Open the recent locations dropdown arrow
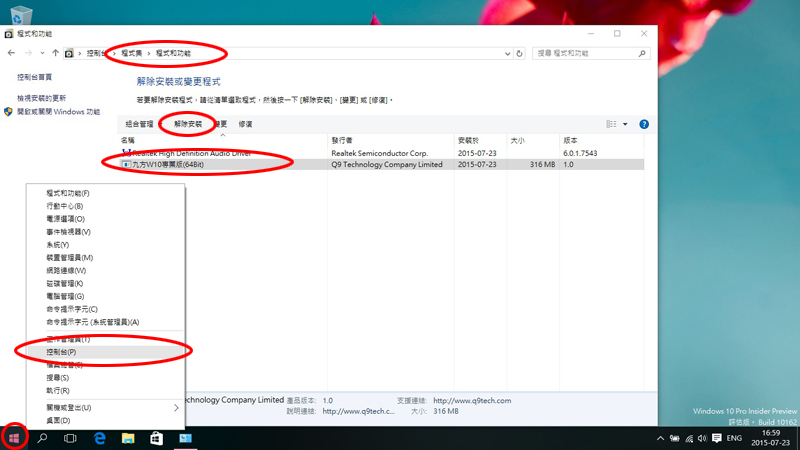 point(42,53)
